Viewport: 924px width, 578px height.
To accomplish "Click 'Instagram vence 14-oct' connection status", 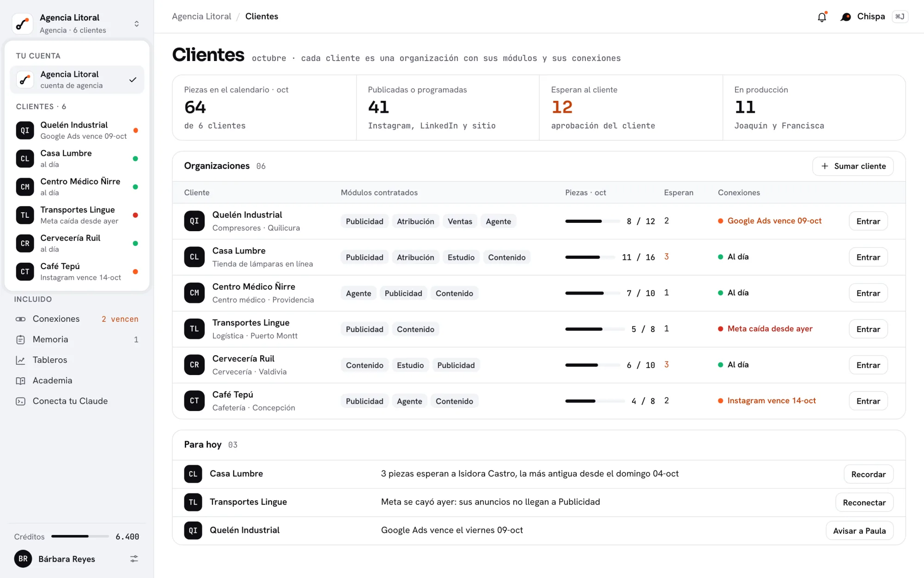I will click(767, 401).
